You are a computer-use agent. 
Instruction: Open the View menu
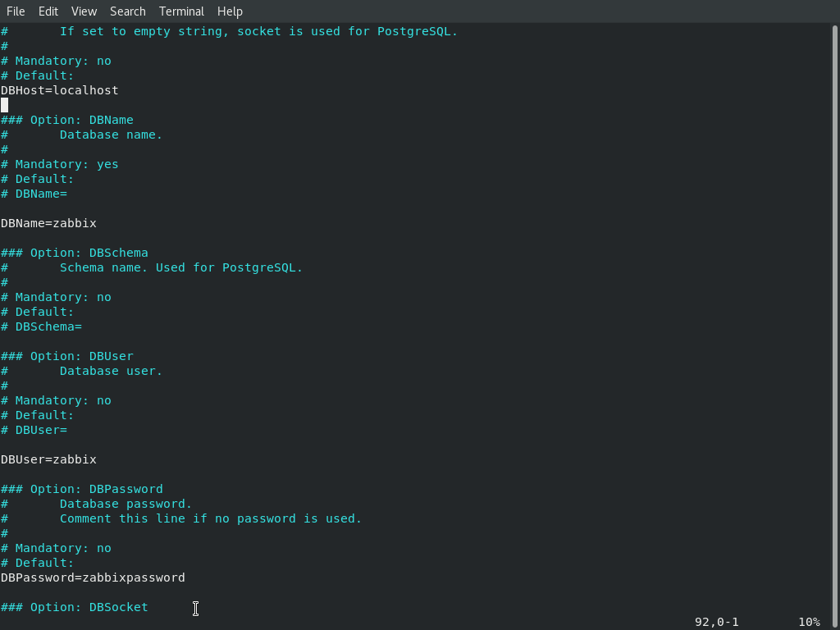(x=84, y=11)
